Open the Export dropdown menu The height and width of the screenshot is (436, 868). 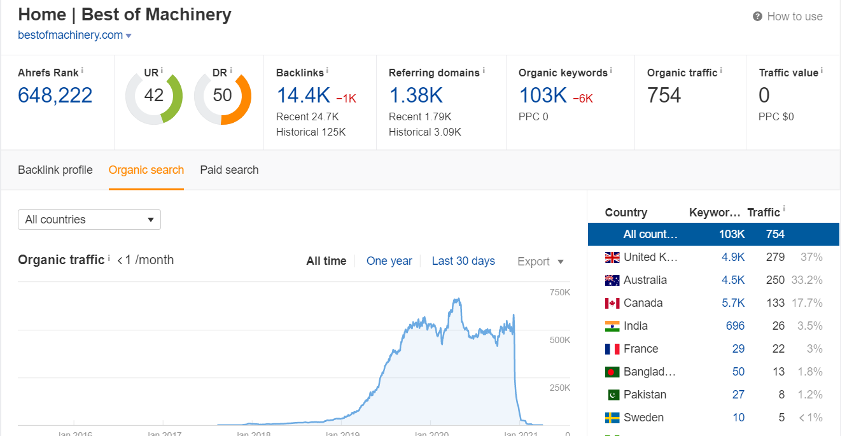click(x=540, y=262)
